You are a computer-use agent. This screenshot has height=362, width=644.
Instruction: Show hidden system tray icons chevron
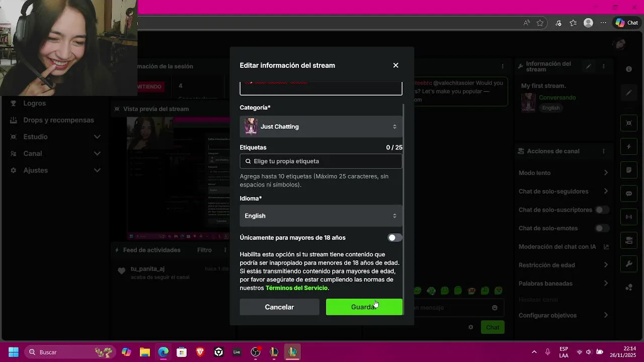click(x=534, y=352)
